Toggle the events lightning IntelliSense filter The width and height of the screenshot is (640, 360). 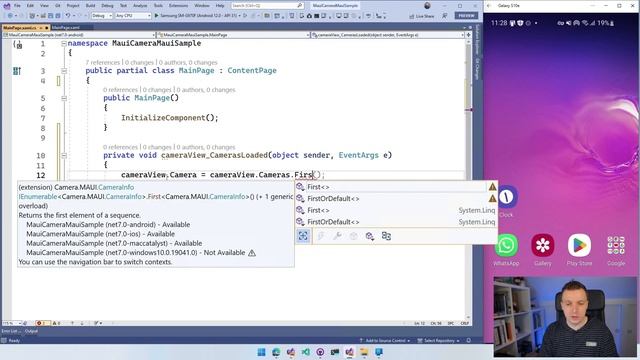(321, 236)
